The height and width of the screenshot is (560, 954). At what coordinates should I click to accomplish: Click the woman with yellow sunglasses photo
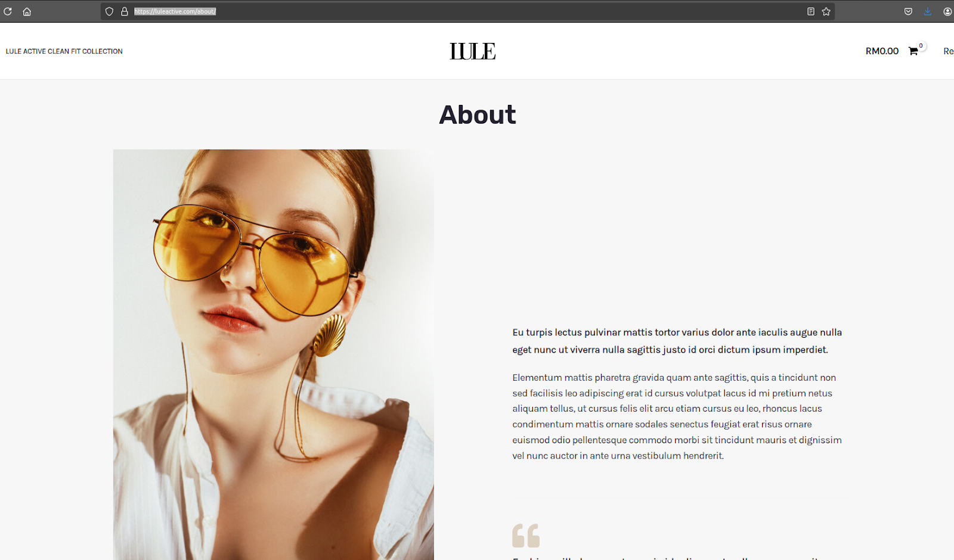(274, 354)
